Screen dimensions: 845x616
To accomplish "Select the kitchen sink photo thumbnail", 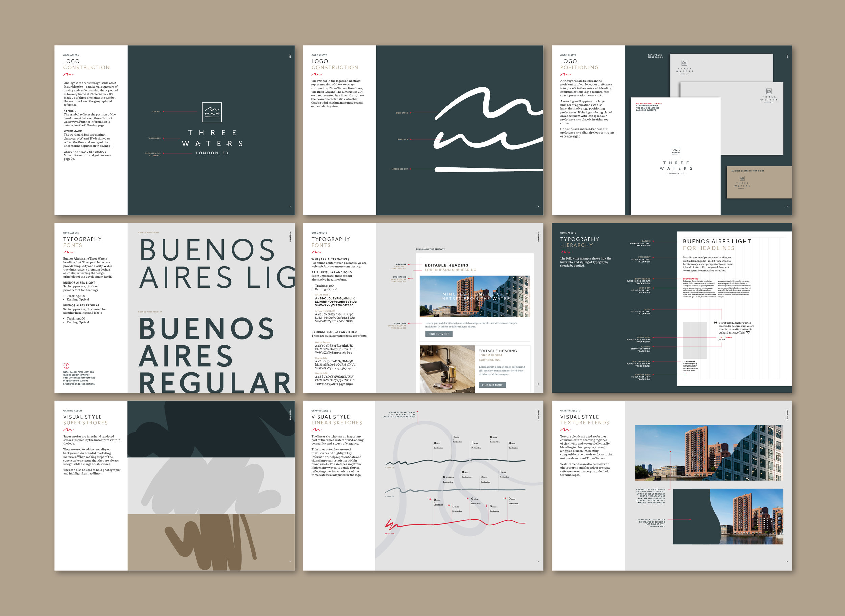I will pyautogui.click(x=447, y=368).
